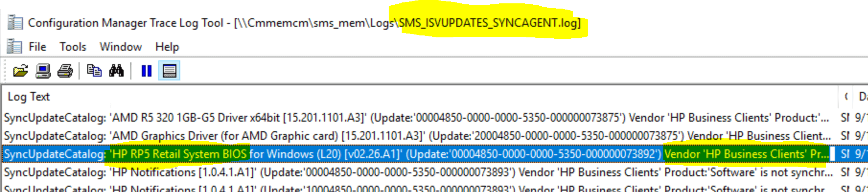This screenshot has height=192, width=868.
Task: Select first HP Notifications log entry
Action: (x=420, y=172)
